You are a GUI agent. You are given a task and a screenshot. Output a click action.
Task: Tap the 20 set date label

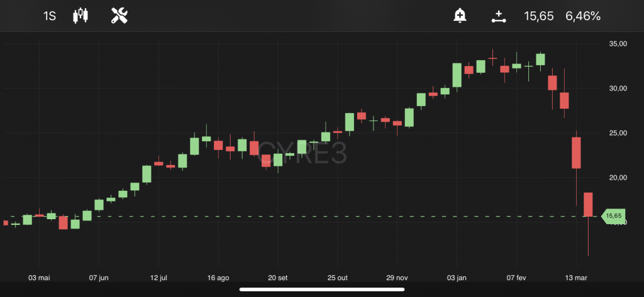[277, 278]
